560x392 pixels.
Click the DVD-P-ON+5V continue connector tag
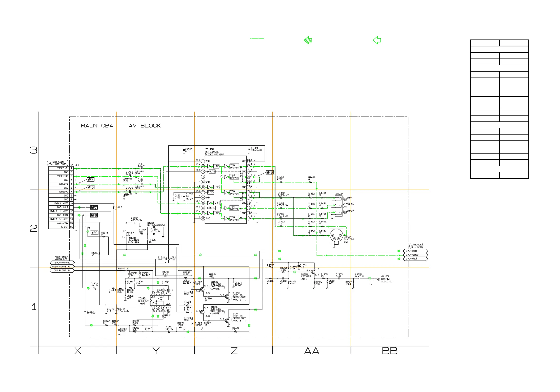pyautogui.click(x=62, y=263)
